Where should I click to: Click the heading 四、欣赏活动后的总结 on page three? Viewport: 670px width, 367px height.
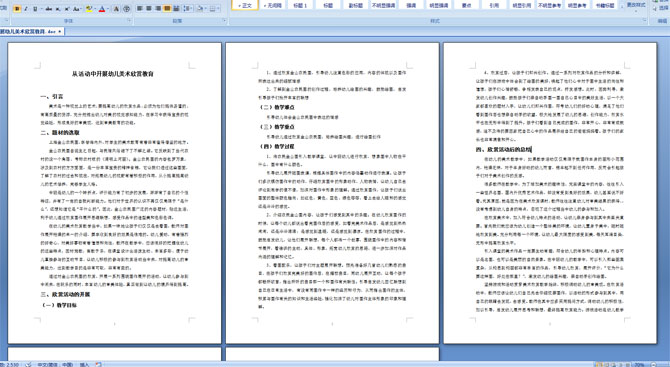(504, 150)
